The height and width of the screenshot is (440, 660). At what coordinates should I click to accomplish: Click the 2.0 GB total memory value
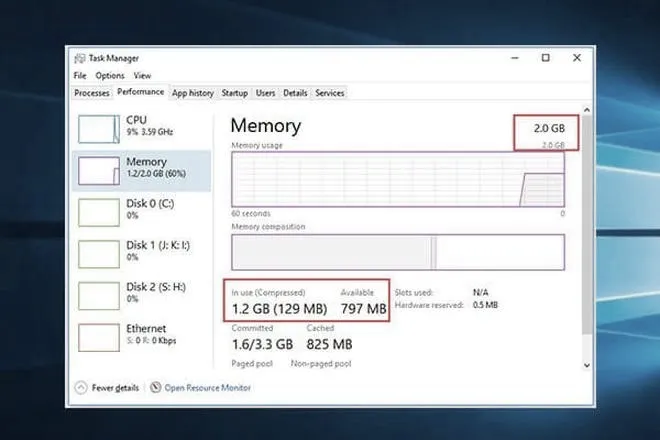click(549, 128)
